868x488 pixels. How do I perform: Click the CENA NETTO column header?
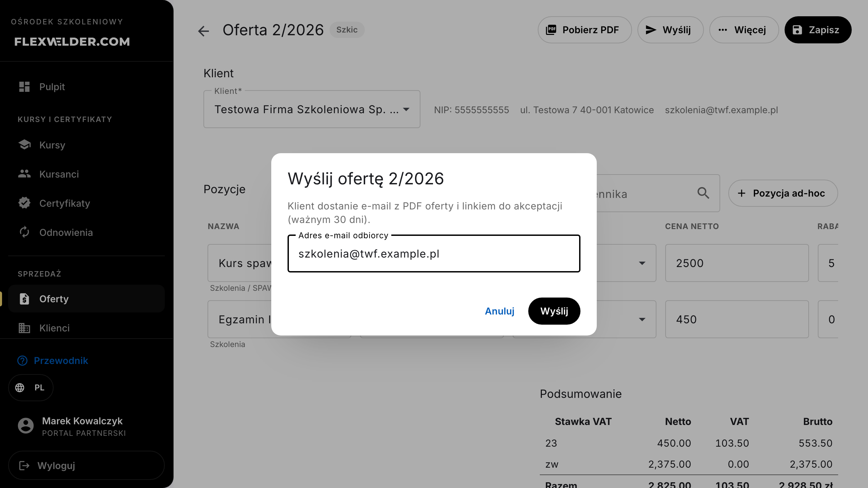coord(692,226)
